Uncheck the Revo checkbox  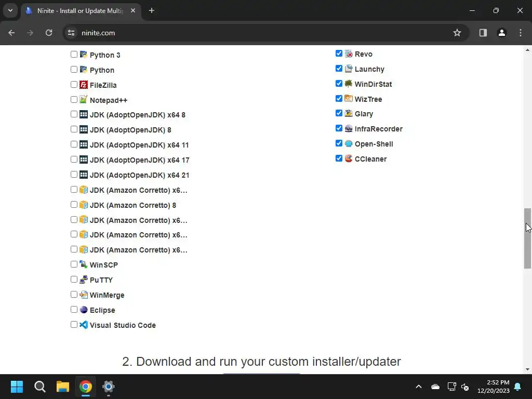tap(339, 54)
